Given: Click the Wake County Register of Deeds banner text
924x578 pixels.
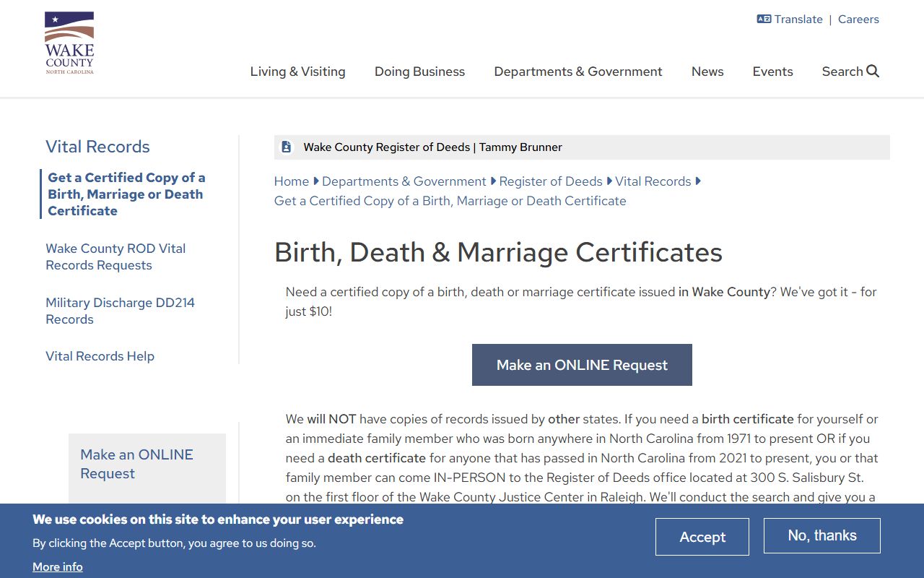Looking at the screenshot, I should click(432, 147).
